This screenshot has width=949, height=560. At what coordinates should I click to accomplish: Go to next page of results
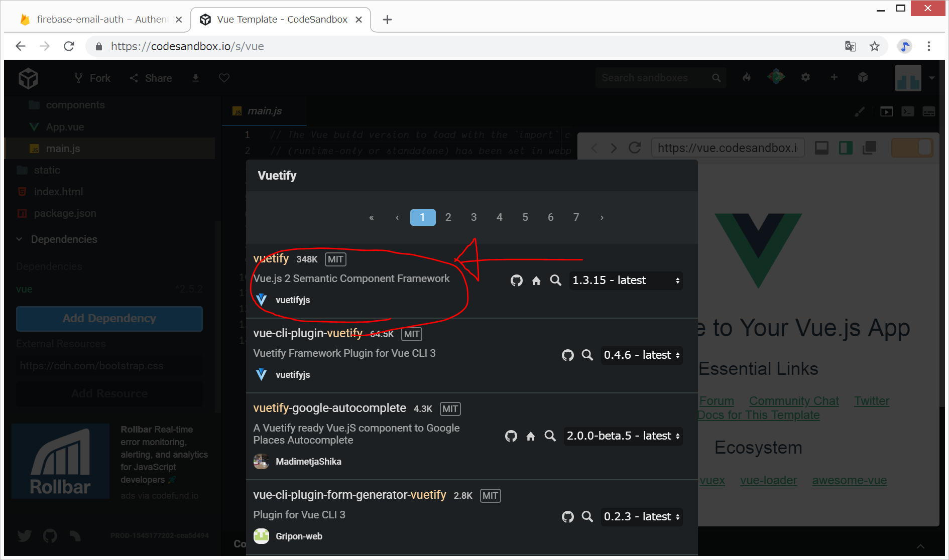coord(602,217)
